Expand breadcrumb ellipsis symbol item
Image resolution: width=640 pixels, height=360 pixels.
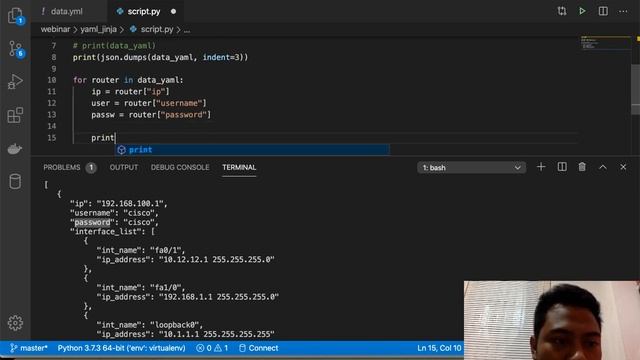(187, 30)
